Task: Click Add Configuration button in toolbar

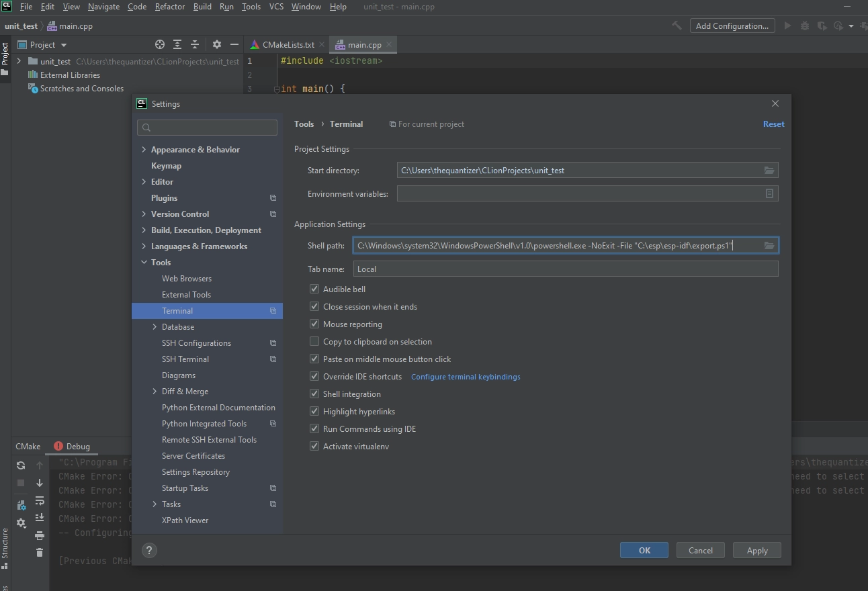Action: pyautogui.click(x=732, y=26)
